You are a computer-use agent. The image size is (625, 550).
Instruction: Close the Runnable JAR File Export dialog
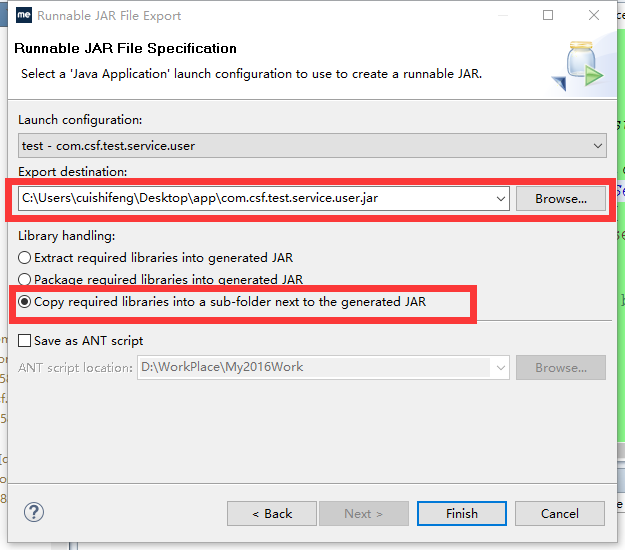(594, 15)
